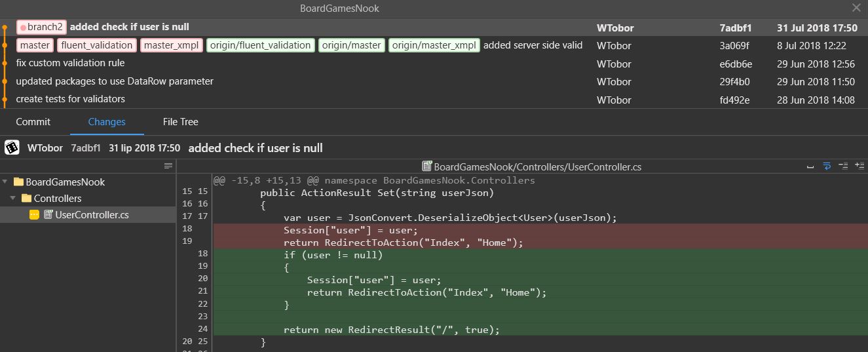The image size is (868, 352).
Task: Click the BoardGamesNook folder icon
Action: [x=18, y=182]
